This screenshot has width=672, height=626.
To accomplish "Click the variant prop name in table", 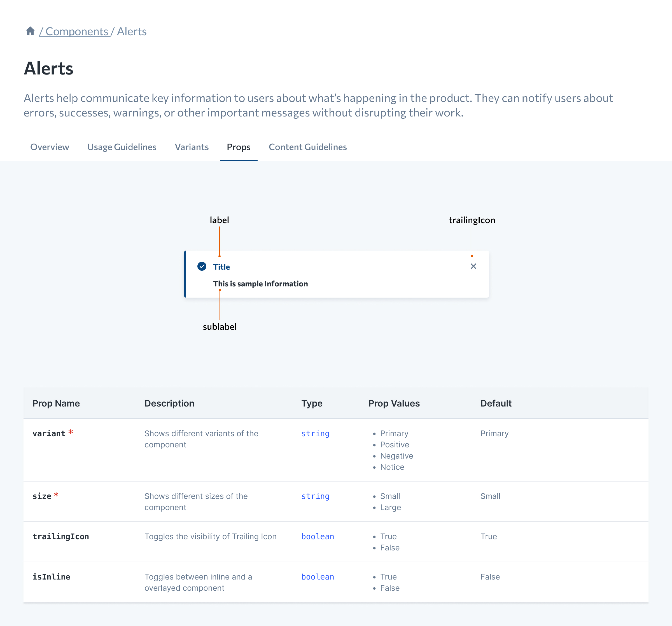I will pyautogui.click(x=48, y=433).
